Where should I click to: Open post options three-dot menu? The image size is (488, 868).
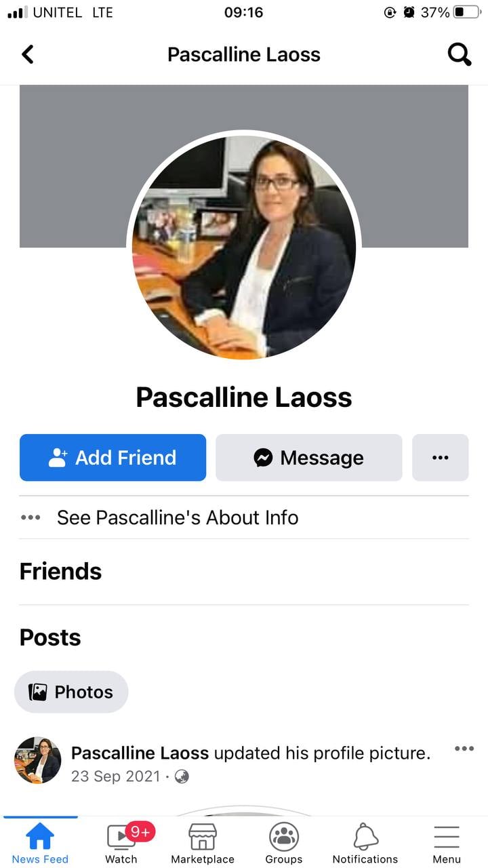coord(464,749)
